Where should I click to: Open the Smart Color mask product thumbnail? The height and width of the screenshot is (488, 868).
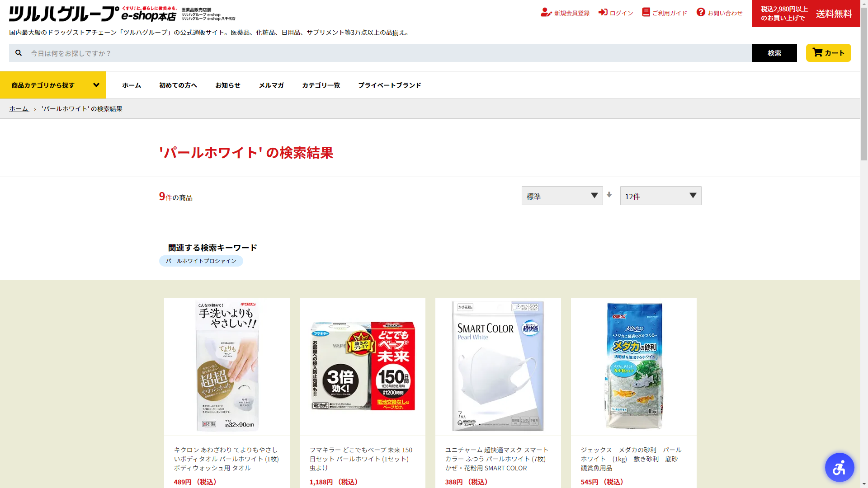click(498, 366)
